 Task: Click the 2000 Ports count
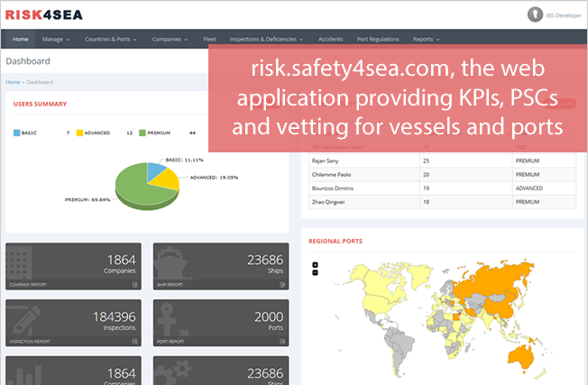point(269,317)
